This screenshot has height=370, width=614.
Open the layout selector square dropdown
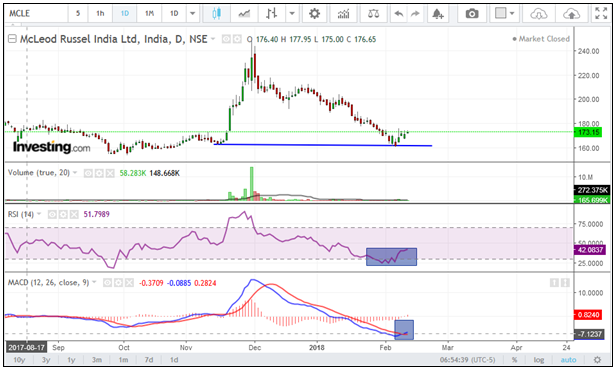click(504, 14)
